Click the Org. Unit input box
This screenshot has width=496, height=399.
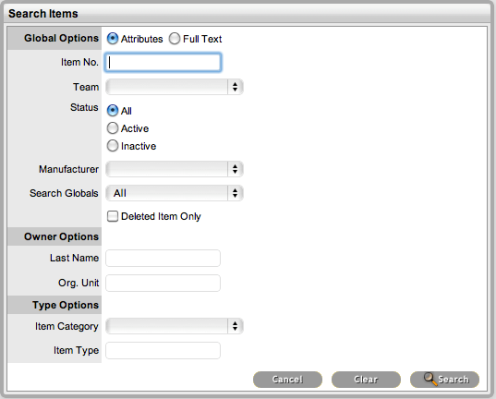pos(163,283)
